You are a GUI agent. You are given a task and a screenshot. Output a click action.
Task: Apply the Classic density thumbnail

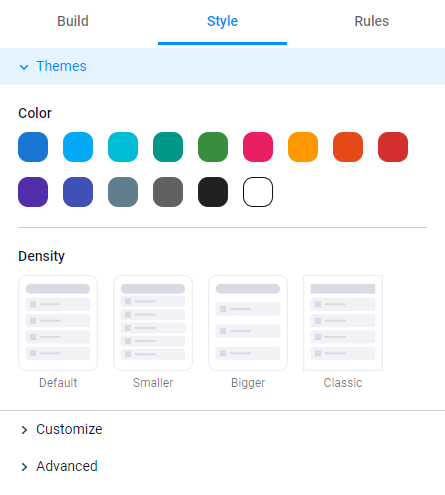(x=343, y=323)
